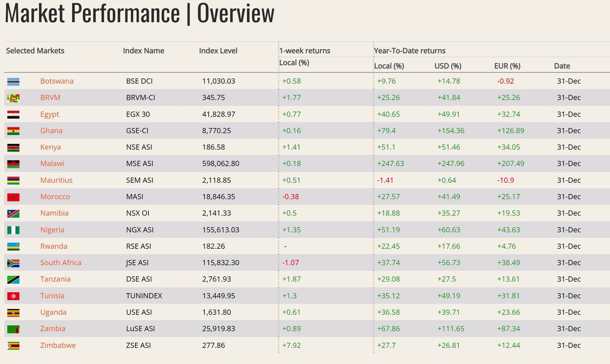Open the Rwanda market link

(54, 246)
